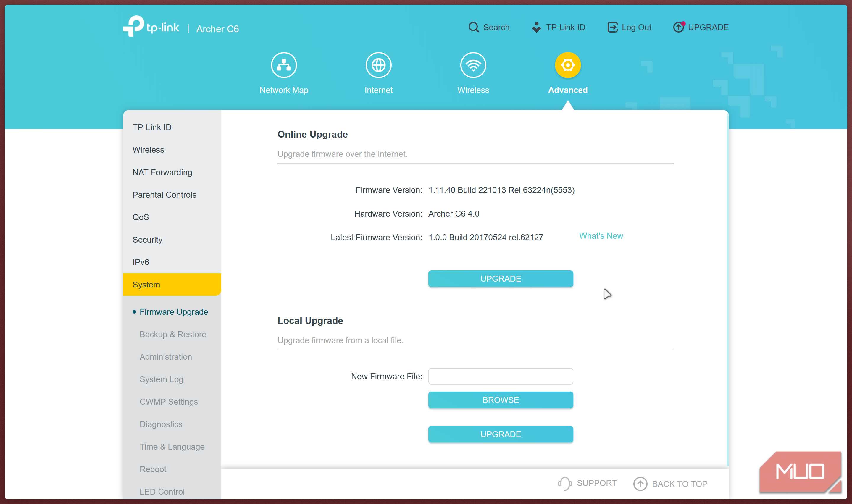Click the tp-link logo
Viewport: 852px width, 504px height.
[151, 27]
